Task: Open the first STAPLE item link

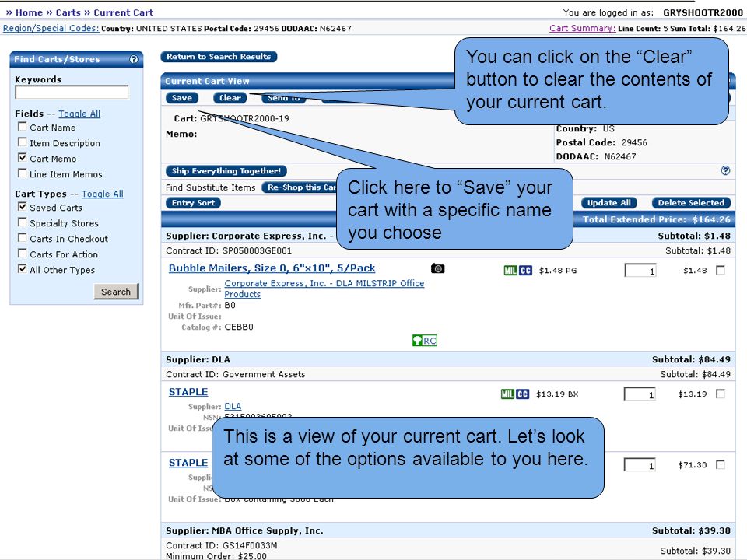Action: click(x=188, y=392)
